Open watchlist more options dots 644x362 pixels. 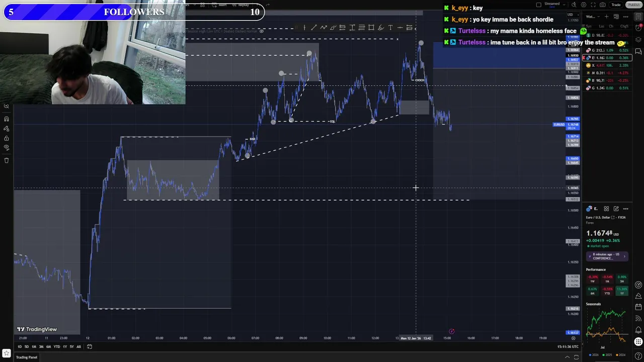click(x=626, y=17)
